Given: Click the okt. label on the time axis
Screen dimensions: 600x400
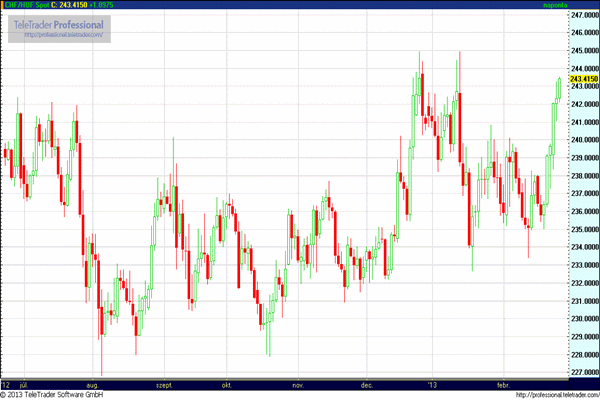Looking at the screenshot, I should pos(227,384).
